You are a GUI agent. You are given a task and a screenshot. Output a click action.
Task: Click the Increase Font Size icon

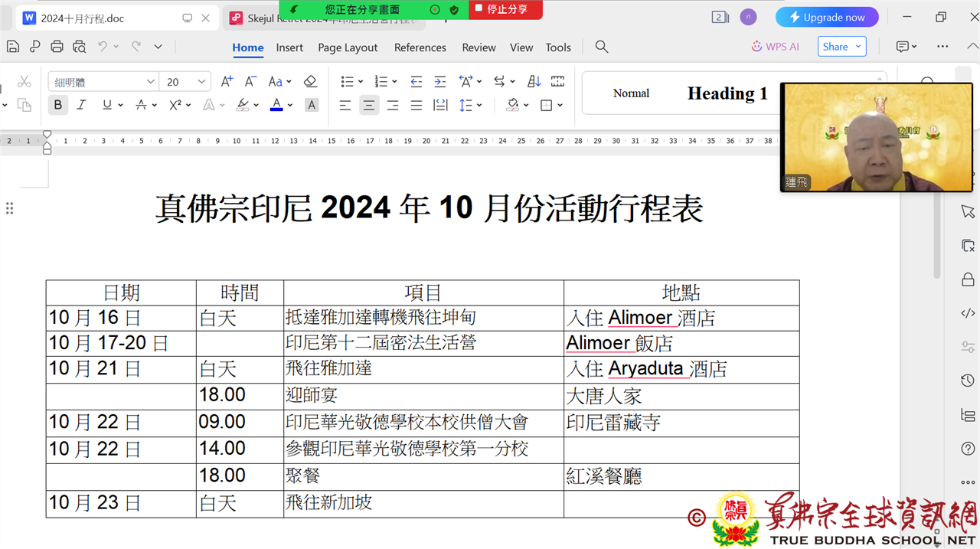coord(227,81)
